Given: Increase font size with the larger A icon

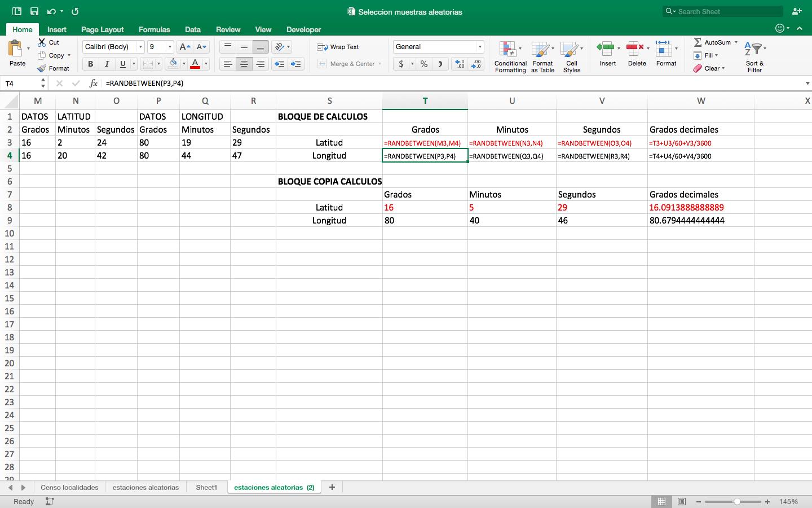Looking at the screenshot, I should [x=184, y=47].
